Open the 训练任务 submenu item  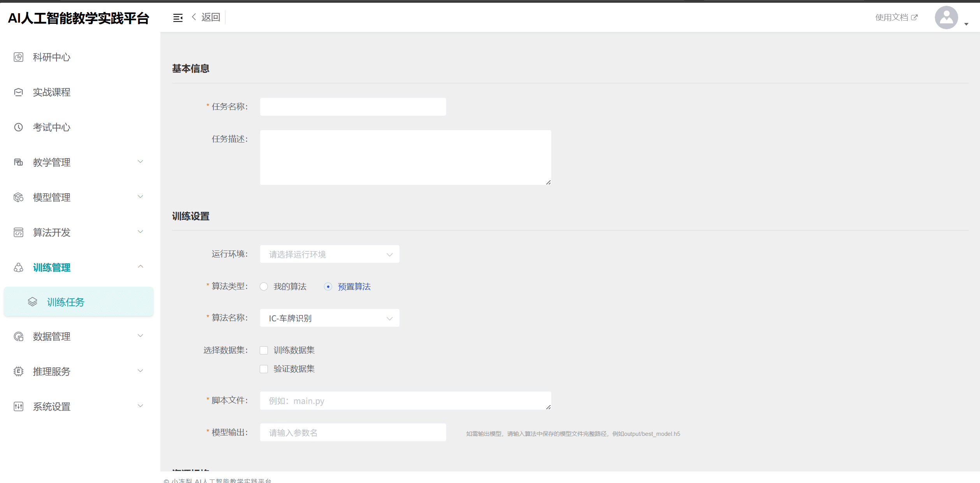65,302
